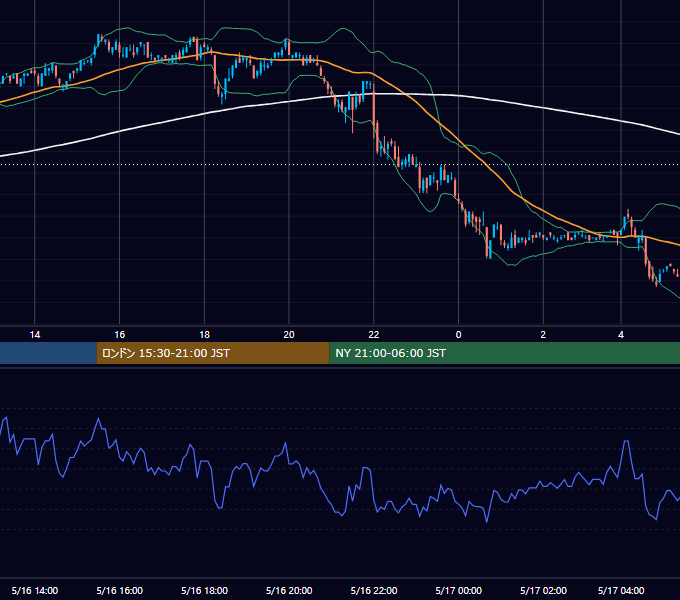
Task: Click the NY 21:00-06:00 JST session bar
Action: coord(505,353)
